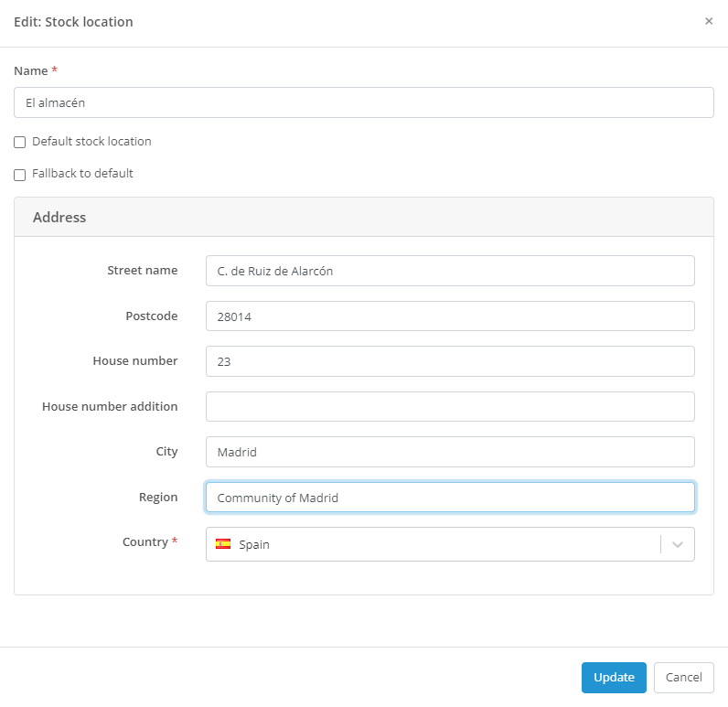Viewport: 728px width, 707px height.
Task: Click the Edit: Stock location title
Action: point(73,22)
